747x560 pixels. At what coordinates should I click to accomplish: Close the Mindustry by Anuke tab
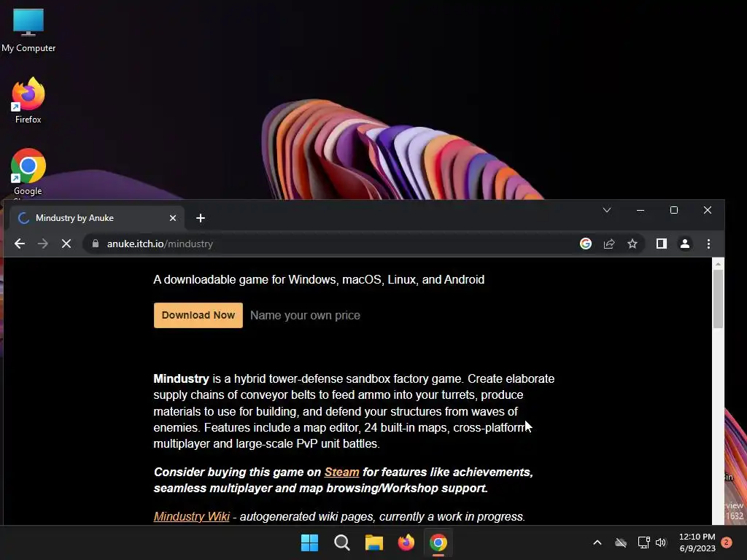tap(173, 218)
